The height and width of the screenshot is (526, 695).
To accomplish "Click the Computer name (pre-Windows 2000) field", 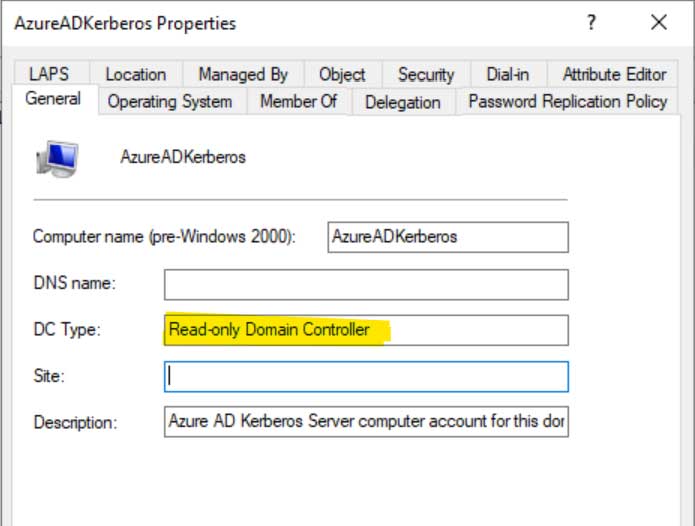I will 448,237.
